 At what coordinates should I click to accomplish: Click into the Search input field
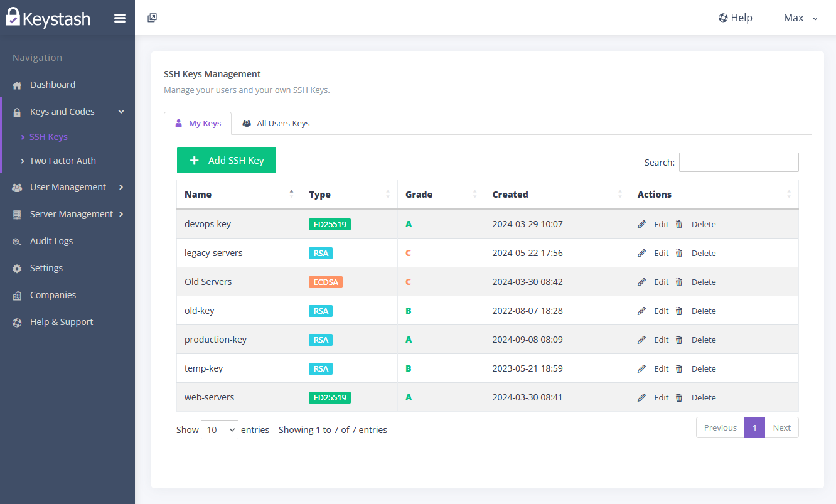[739, 162]
